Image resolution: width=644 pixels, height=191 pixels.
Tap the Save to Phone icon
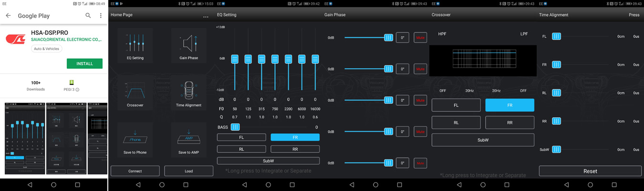point(135,137)
